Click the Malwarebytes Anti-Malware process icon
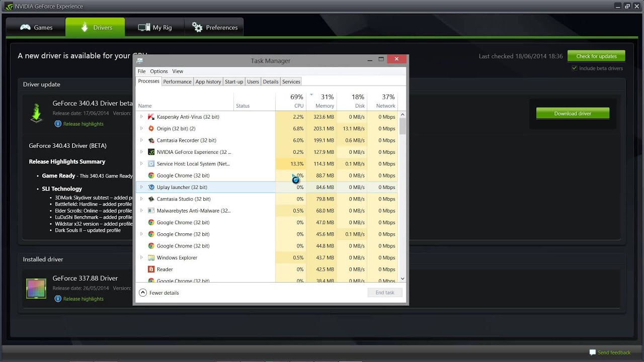 151,211
